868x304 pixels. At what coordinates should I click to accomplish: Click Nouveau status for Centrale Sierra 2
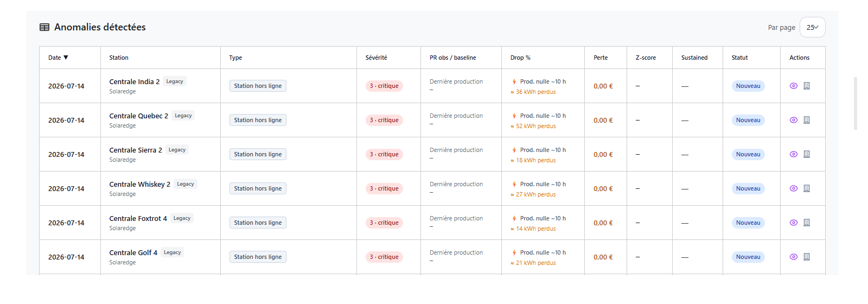tap(748, 154)
